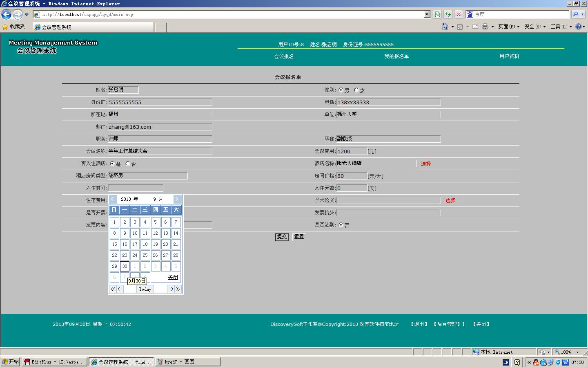Click the 重置 reset button
This screenshot has width=588, height=368.
[x=299, y=237]
